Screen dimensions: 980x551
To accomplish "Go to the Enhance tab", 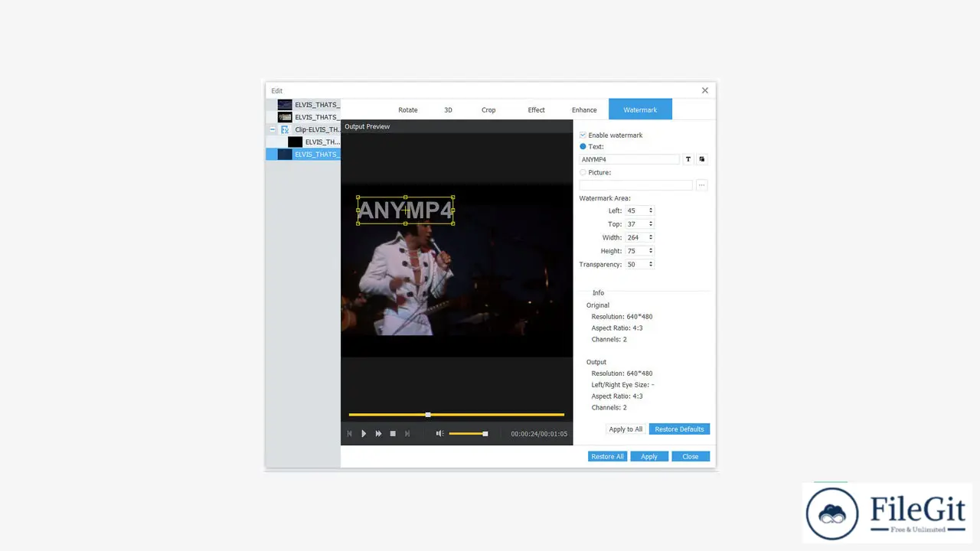I will pyautogui.click(x=584, y=109).
